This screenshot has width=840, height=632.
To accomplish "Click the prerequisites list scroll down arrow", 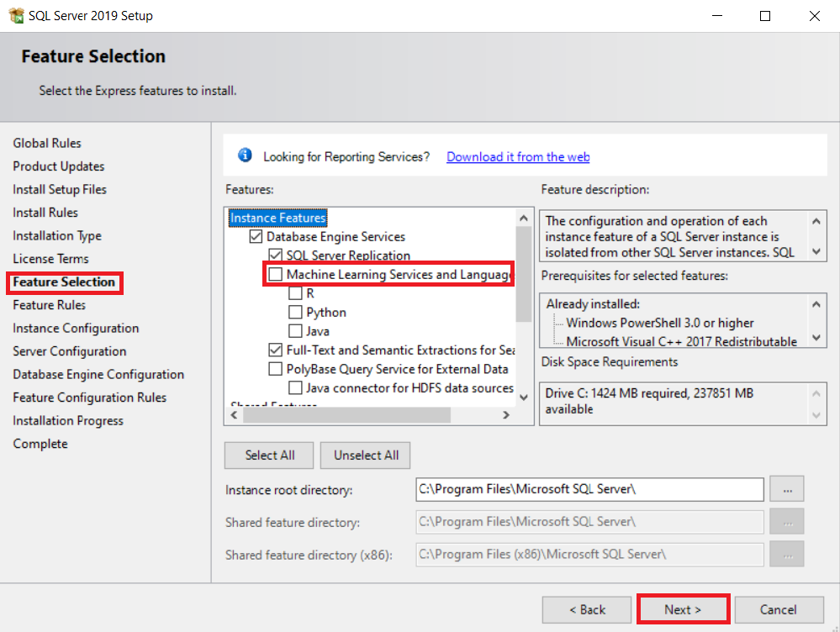I will point(816,337).
